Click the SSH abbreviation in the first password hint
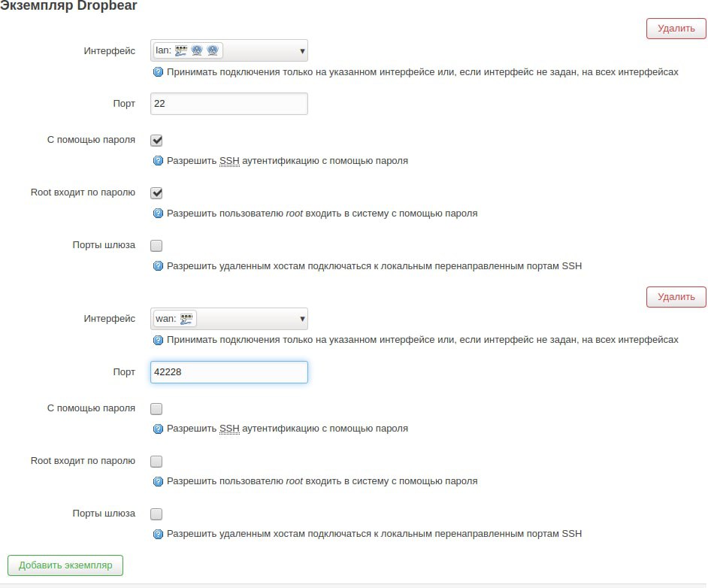The width and height of the screenshot is (708, 588). pyautogui.click(x=229, y=161)
